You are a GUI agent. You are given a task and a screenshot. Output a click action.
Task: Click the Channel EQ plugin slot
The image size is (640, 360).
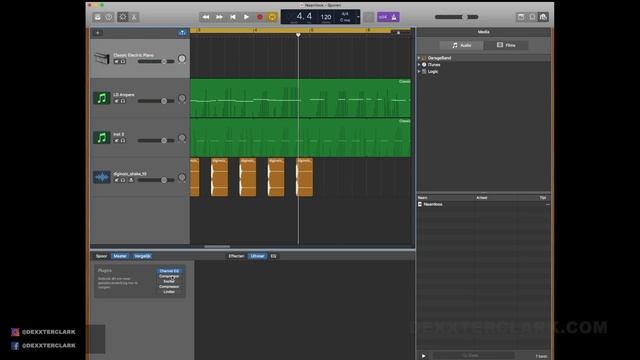169,271
